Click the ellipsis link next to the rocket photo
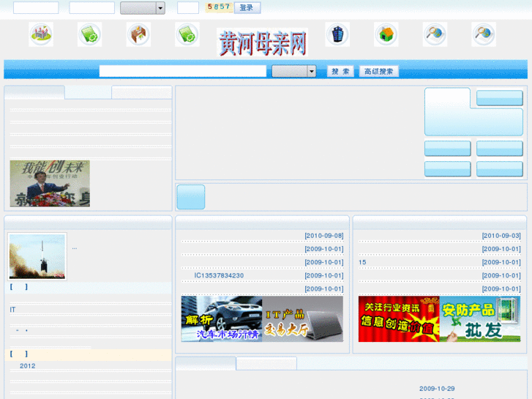Screen dimensions: 532x399 pyautogui.click(x=75, y=248)
